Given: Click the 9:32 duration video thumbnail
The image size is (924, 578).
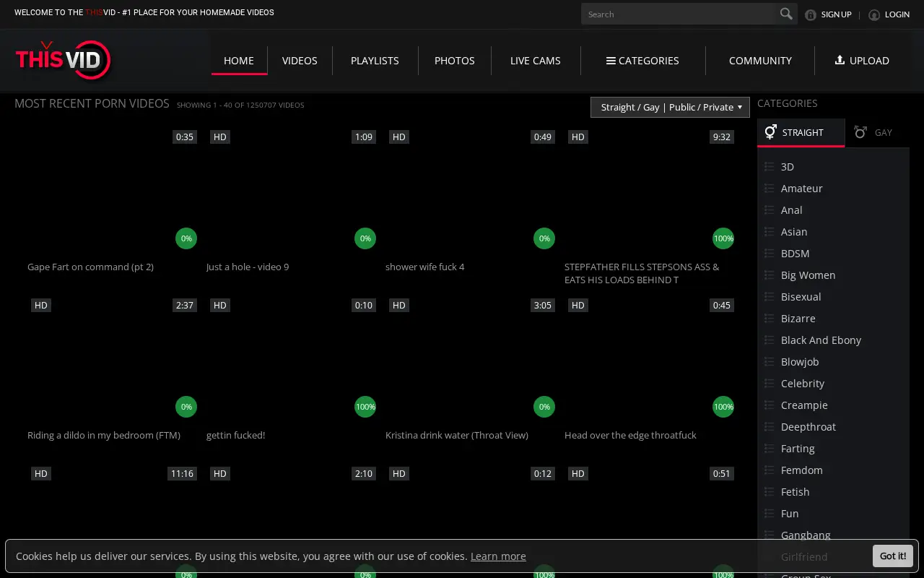Looking at the screenshot, I should [x=650, y=190].
